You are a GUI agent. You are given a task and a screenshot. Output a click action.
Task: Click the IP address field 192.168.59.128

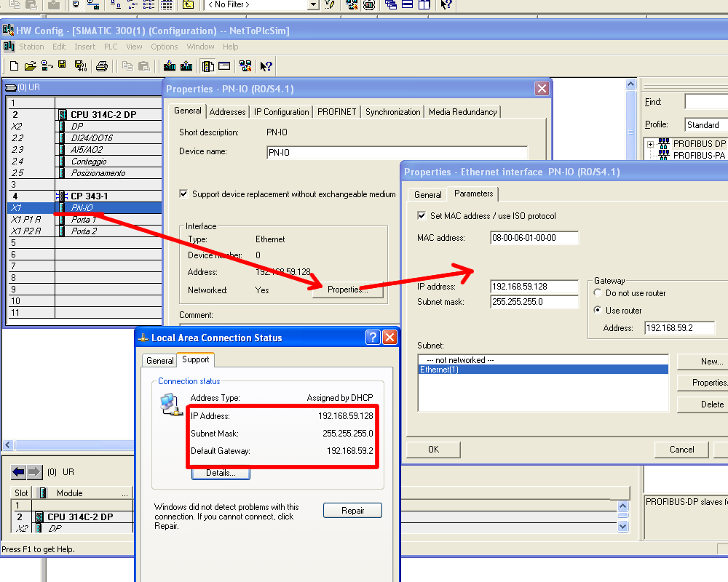(x=534, y=287)
